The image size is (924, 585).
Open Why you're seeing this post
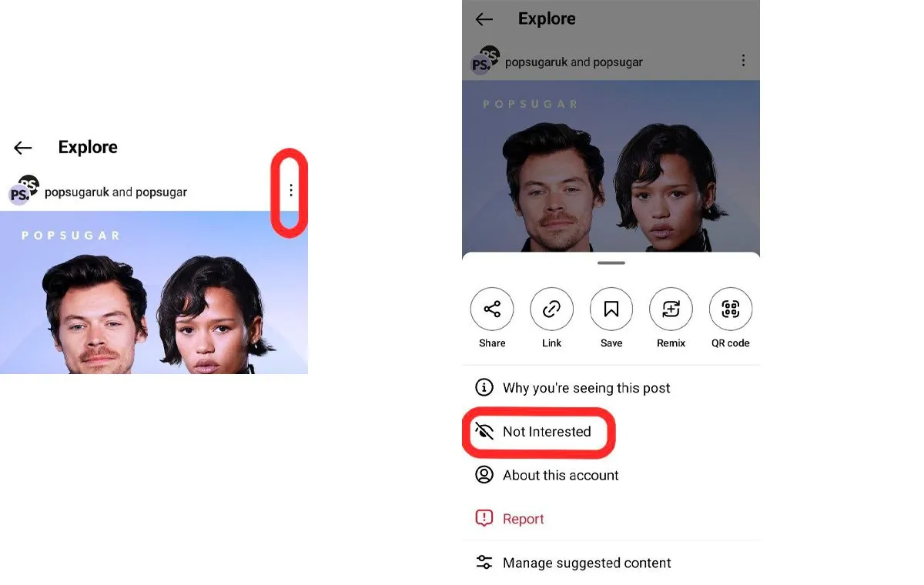585,388
